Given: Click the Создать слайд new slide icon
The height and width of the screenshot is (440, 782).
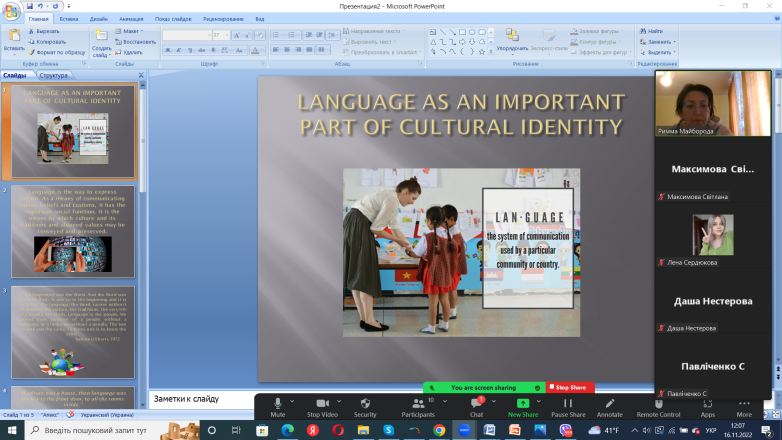Looking at the screenshot, I should coord(101,36).
